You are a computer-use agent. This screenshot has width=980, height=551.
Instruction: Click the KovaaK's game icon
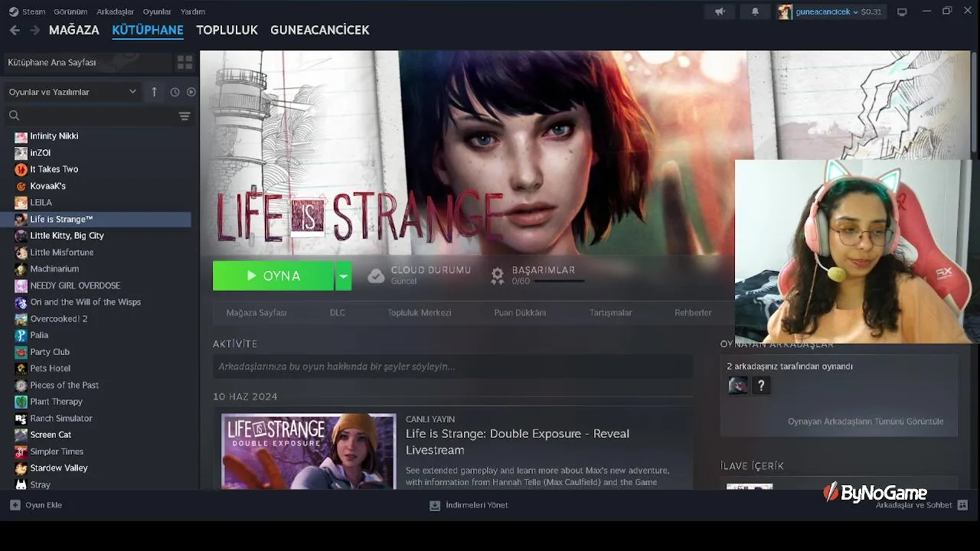[x=21, y=186]
